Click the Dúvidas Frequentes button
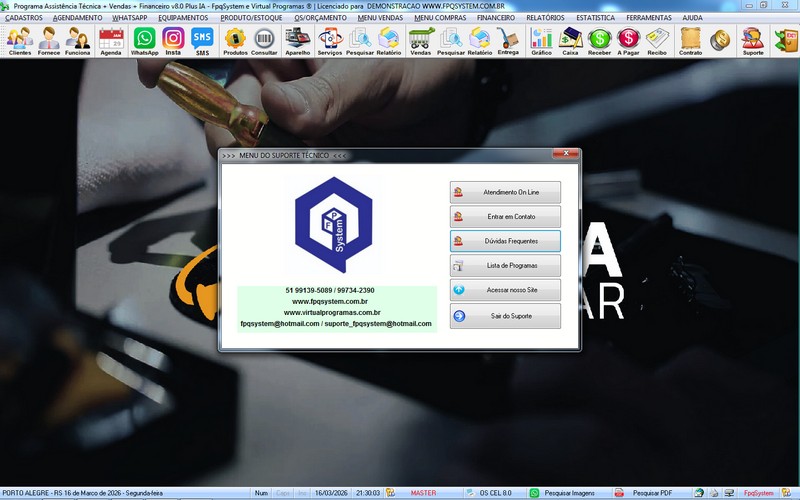 pyautogui.click(x=505, y=241)
